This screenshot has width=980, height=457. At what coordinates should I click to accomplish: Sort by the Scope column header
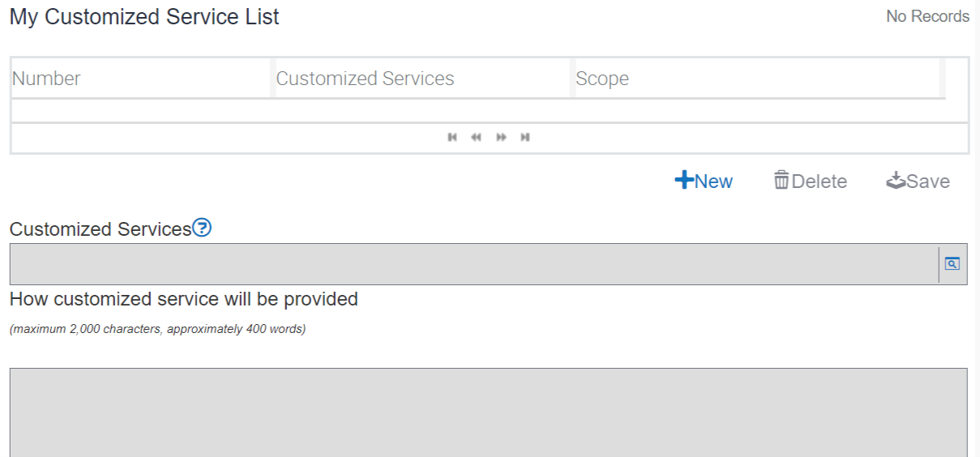point(602,79)
